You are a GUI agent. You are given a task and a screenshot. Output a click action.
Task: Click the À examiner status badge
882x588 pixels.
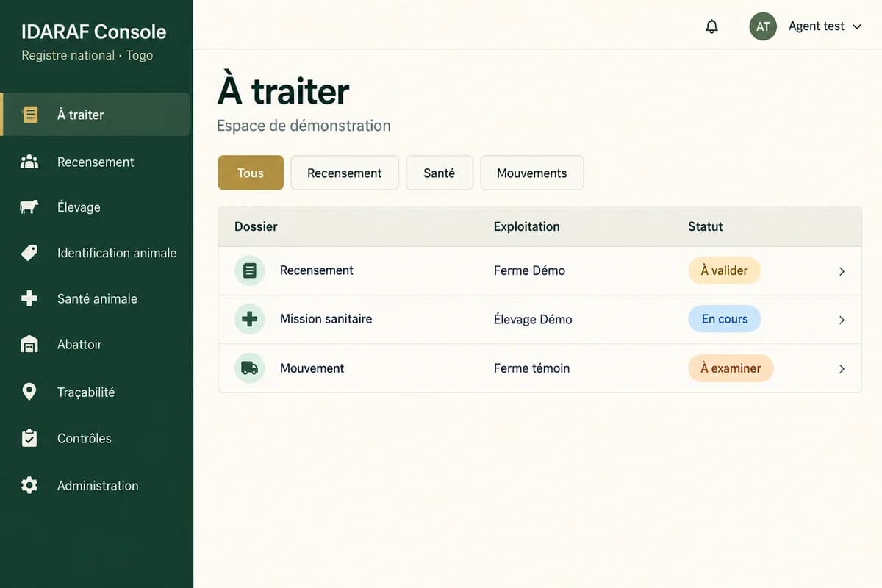click(731, 368)
